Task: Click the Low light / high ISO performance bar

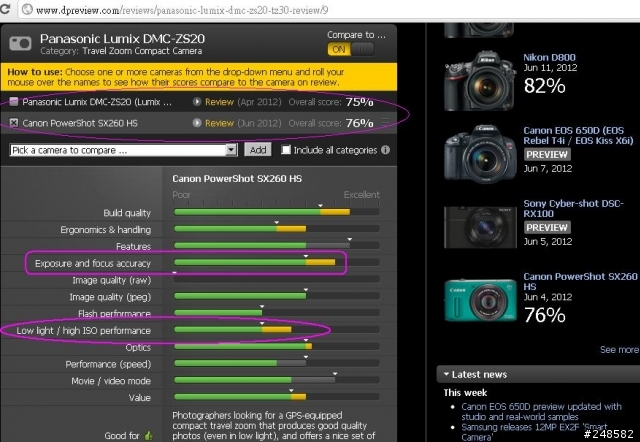Action: click(x=277, y=329)
